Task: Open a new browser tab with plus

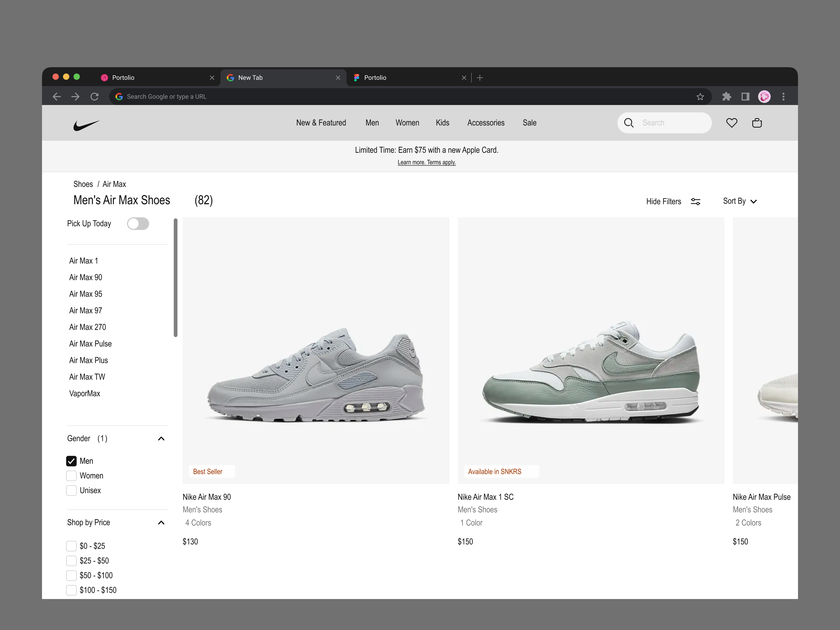Action: [480, 77]
